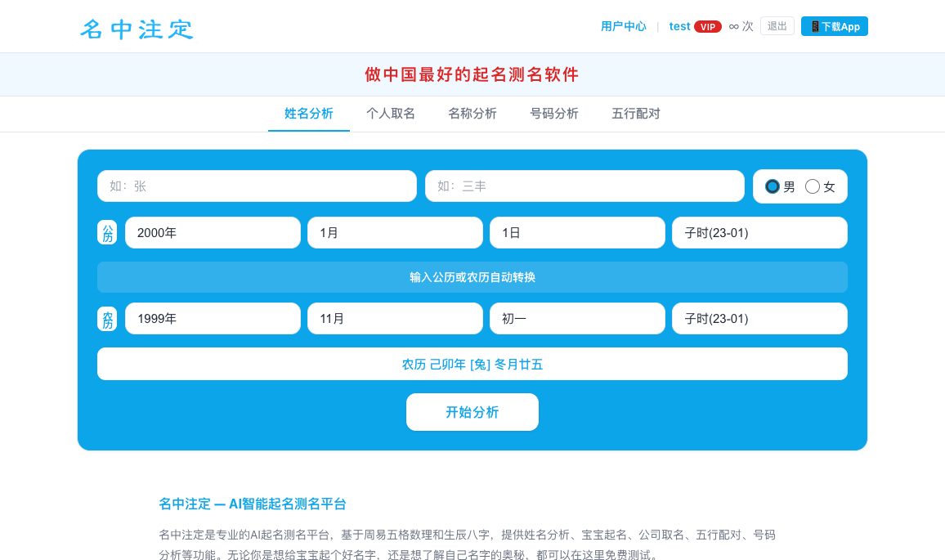This screenshot has height=560, width=945.
Task: Click the red VIP badge
Action: [708, 26]
